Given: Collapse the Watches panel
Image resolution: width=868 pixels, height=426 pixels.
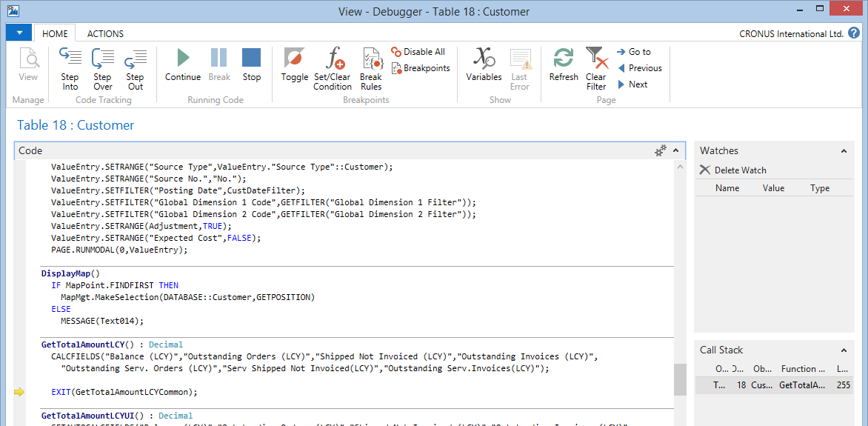Looking at the screenshot, I should 844,151.
